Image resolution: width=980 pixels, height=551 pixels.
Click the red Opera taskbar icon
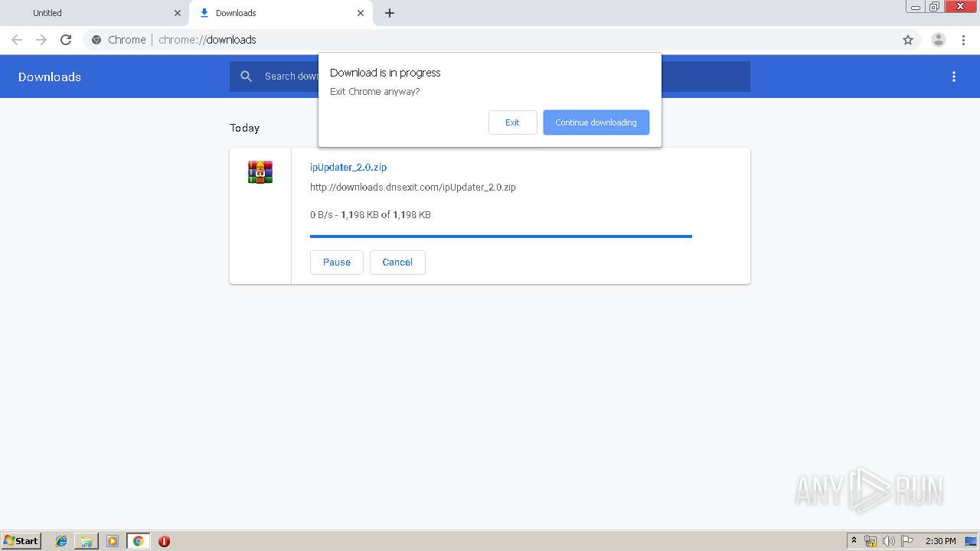164,541
